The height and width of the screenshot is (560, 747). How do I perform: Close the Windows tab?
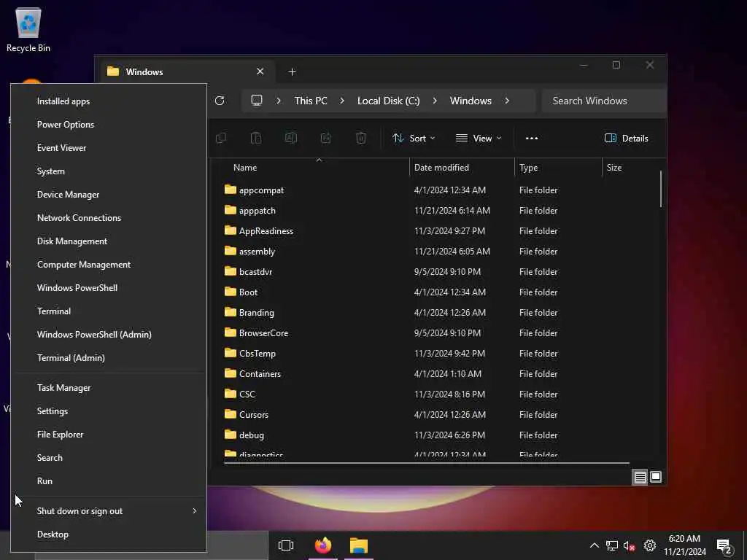click(x=260, y=71)
